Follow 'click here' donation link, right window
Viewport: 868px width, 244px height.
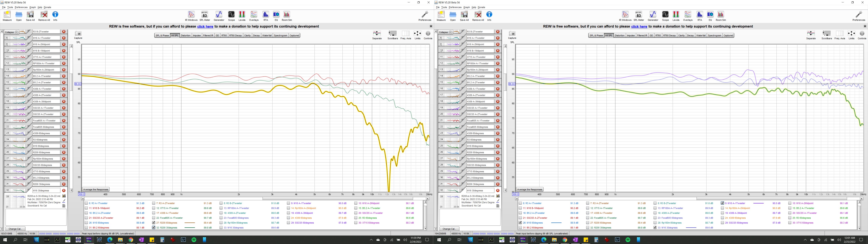pyautogui.click(x=639, y=27)
